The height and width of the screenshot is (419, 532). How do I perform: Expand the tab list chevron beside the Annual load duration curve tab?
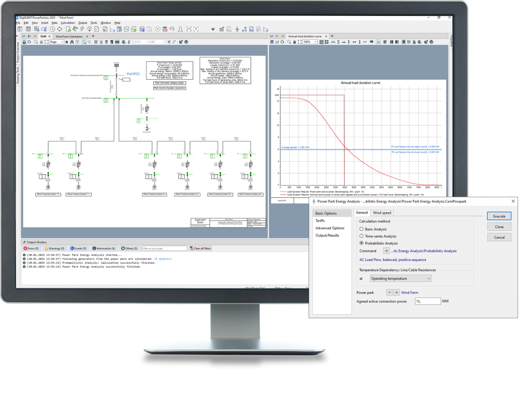coord(271,36)
